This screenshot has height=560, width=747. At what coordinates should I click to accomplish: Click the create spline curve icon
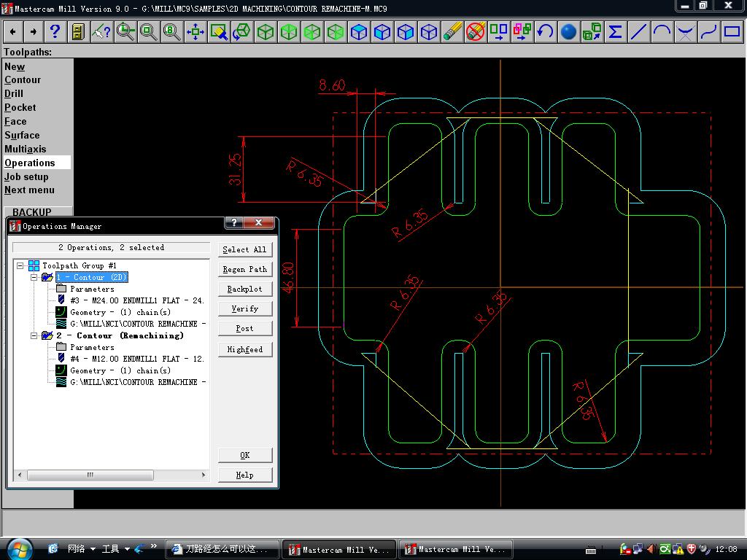[708, 32]
